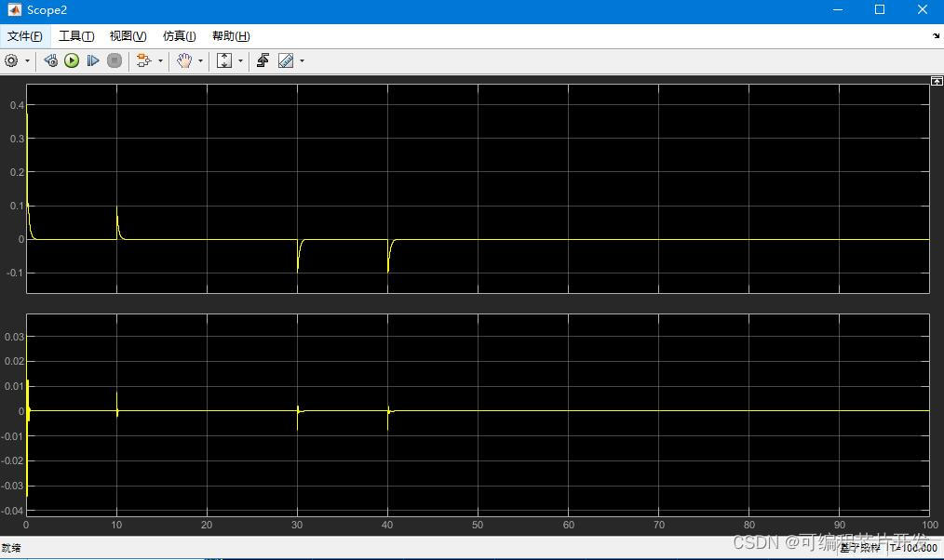Click the highlight Simulink block icon
This screenshot has height=560, width=944.
143,60
